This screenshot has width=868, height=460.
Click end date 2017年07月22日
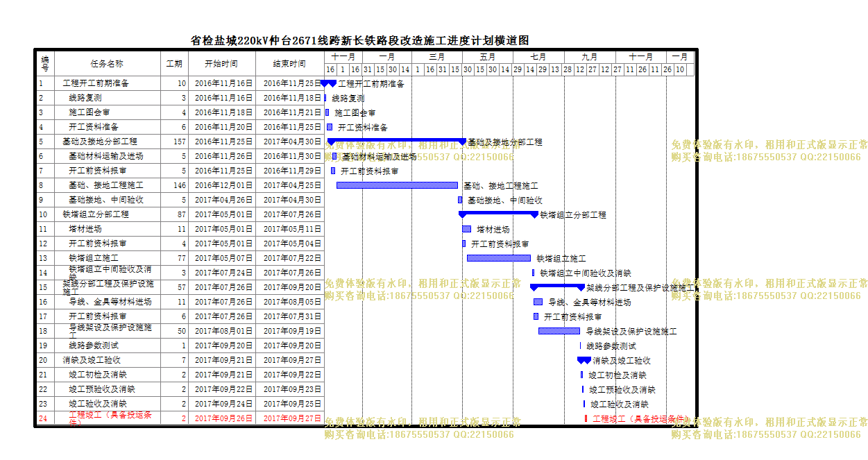coord(292,258)
